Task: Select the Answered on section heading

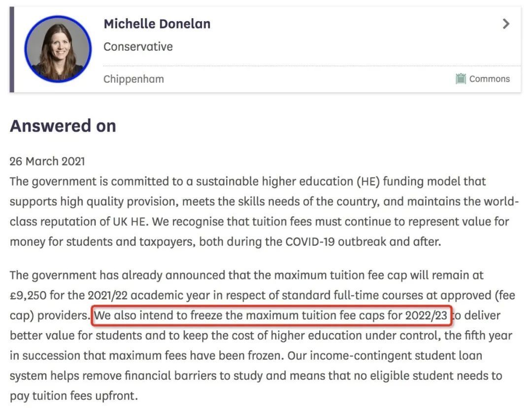Action: tap(63, 126)
